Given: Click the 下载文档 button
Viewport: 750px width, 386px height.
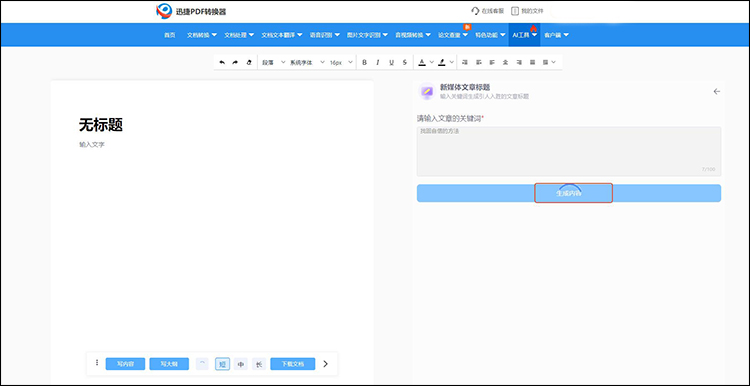Looking at the screenshot, I should coord(293,364).
